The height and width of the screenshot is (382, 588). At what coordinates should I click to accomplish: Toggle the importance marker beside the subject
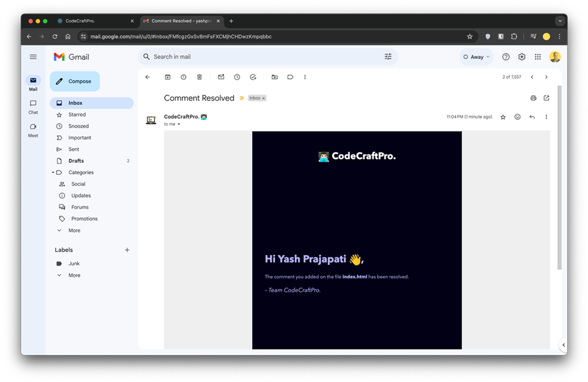242,98
